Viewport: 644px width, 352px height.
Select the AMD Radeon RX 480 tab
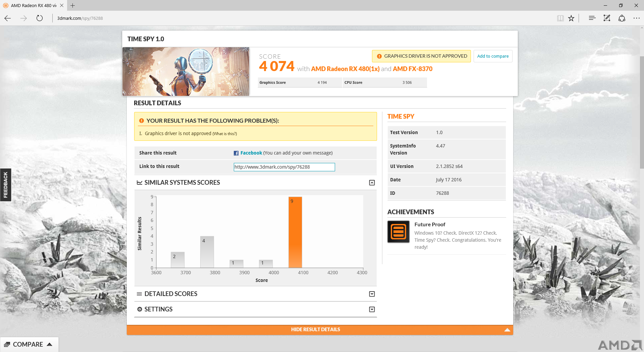(34, 5)
